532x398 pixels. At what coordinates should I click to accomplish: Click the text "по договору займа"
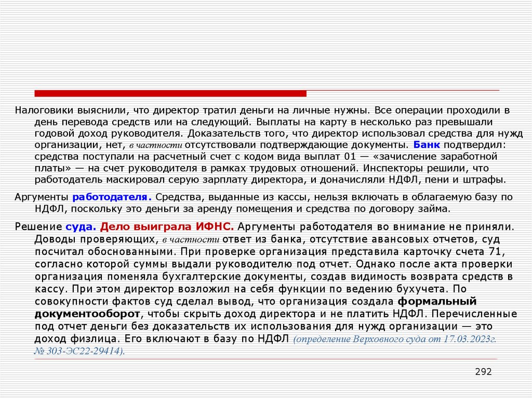point(402,209)
